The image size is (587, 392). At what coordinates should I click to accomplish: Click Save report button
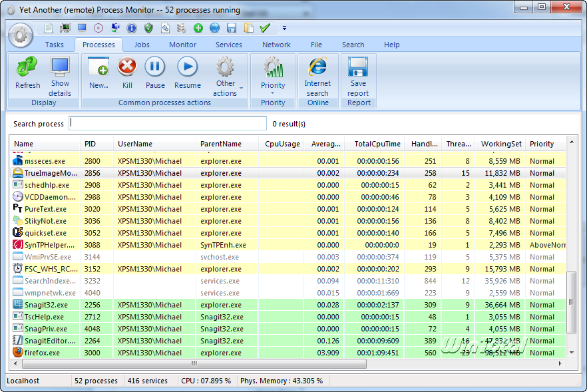point(358,77)
